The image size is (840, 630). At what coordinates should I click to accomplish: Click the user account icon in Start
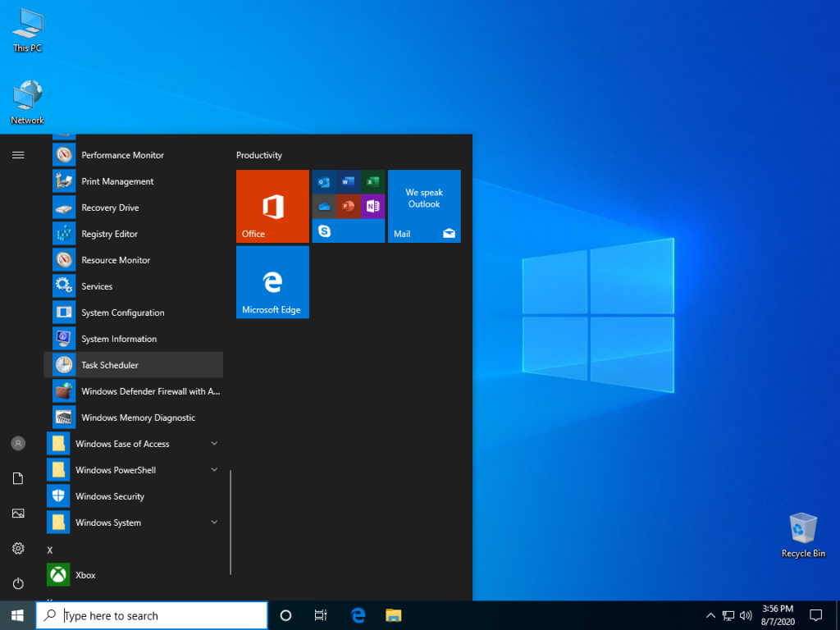(18, 444)
